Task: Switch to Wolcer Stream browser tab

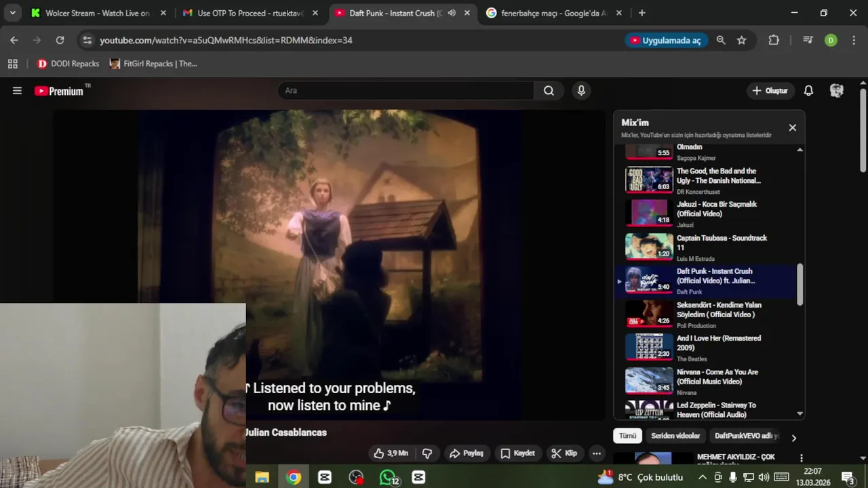Action: [x=98, y=13]
